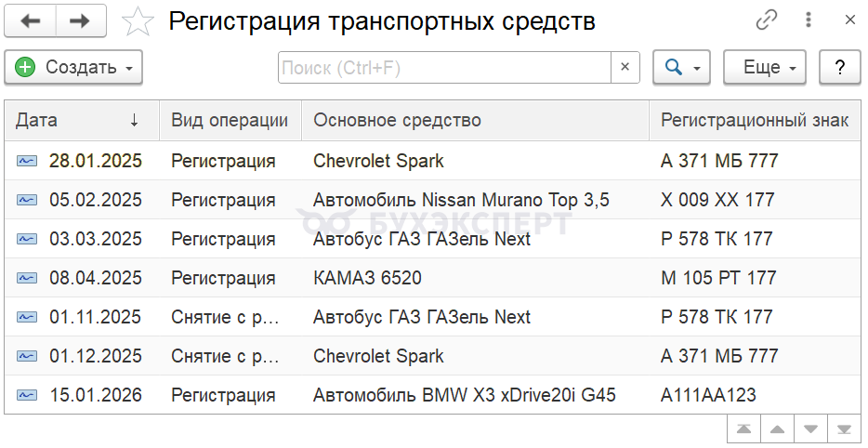Jump to the first list record
The width and height of the screenshot is (868, 448).
click(743, 428)
